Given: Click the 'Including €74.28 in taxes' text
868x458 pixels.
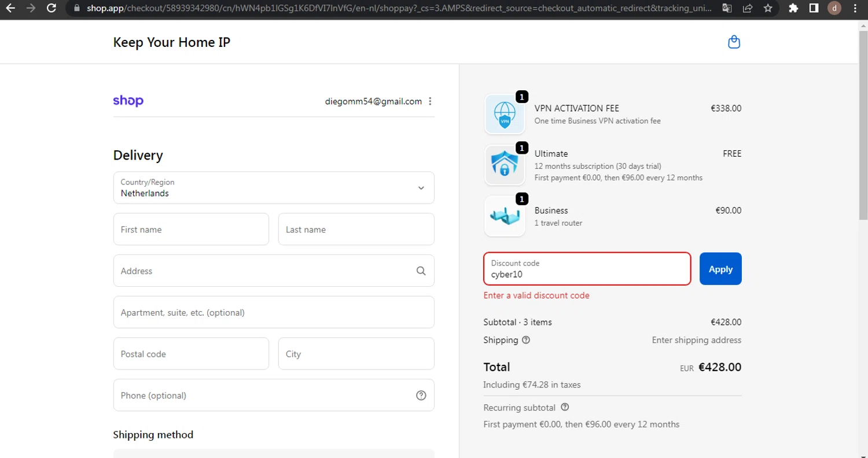Looking at the screenshot, I should [532, 385].
